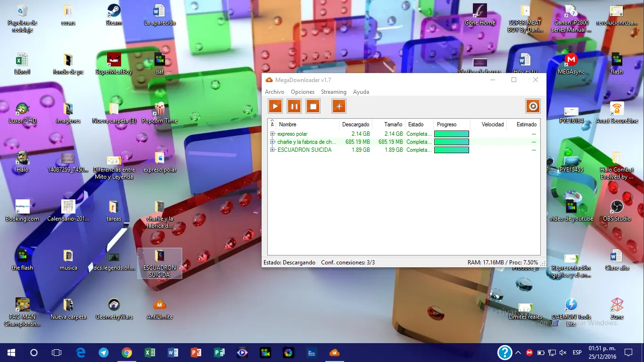Viewport: 644px width, 362px height.
Task: Expand the 'expreso polar' download row
Action: coord(272,134)
